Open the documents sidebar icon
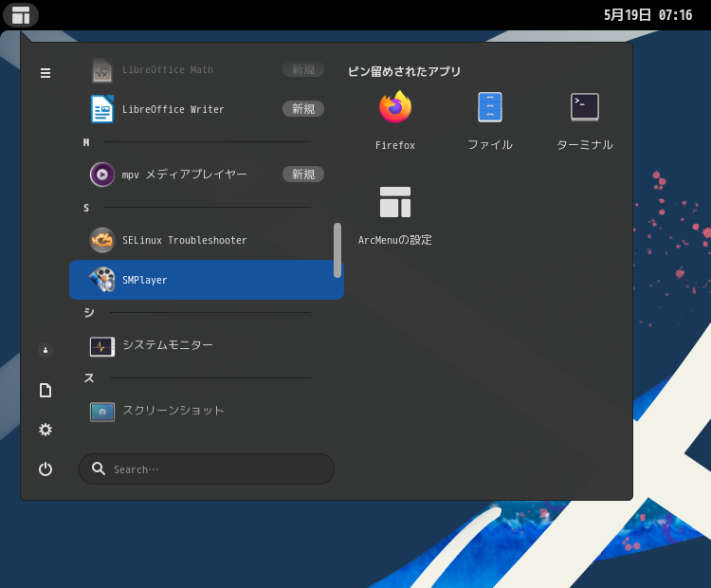The image size is (711, 588). click(x=46, y=390)
